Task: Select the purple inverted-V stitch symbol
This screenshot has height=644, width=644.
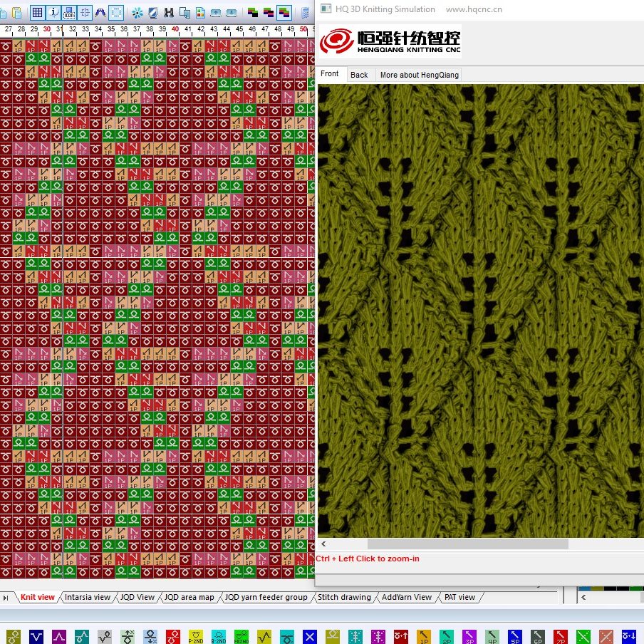Action: [58, 637]
